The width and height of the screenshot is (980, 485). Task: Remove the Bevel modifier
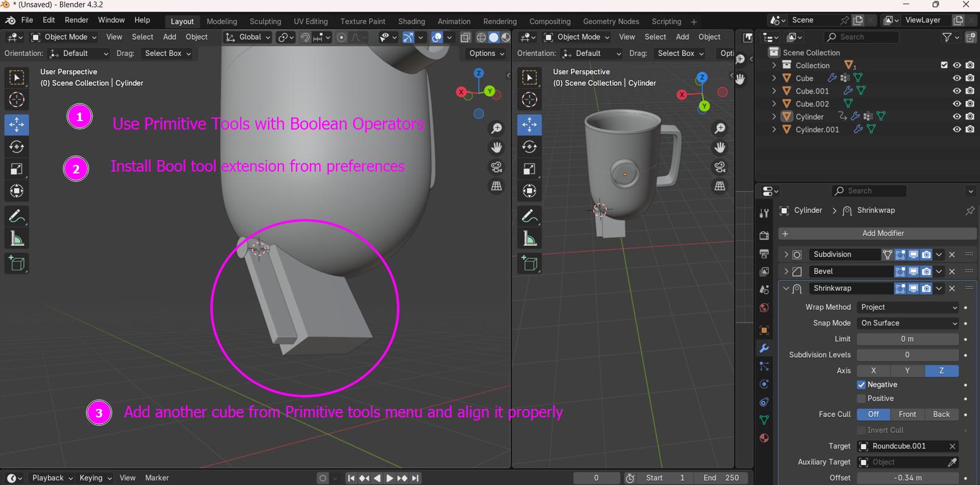(x=952, y=271)
